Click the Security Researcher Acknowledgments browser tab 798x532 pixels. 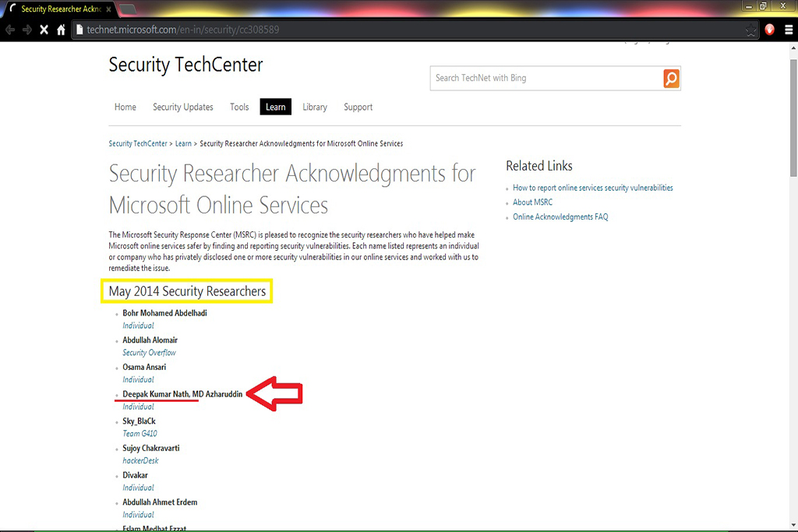[60, 9]
